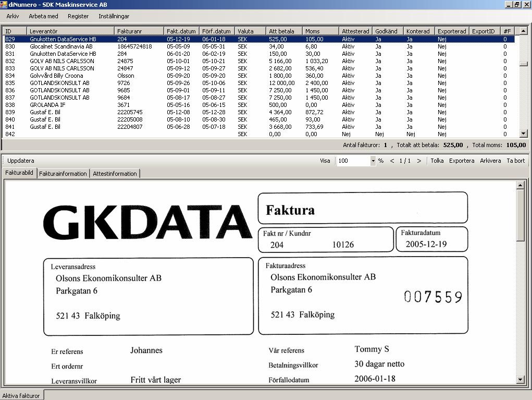Viewport: 532px width, 400px height.
Task: Sort by the Fakt.datum column header
Action: pyautogui.click(x=181, y=31)
